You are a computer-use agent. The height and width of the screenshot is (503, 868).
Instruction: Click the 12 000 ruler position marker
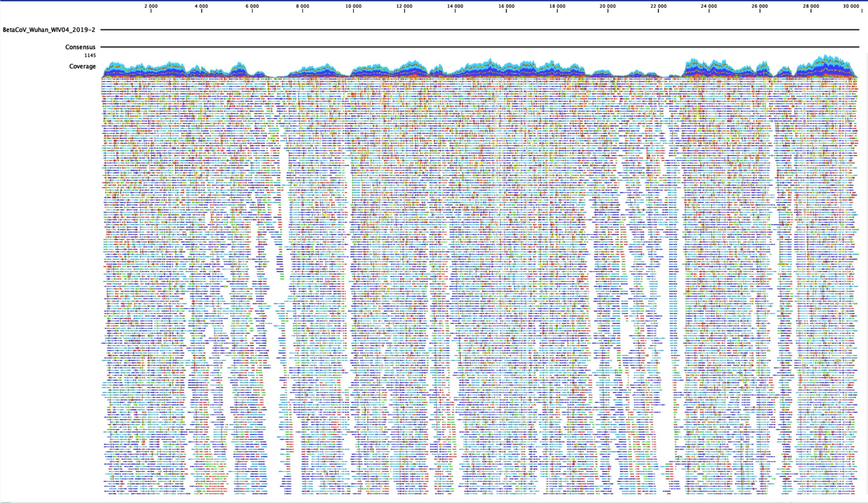pyautogui.click(x=404, y=6)
